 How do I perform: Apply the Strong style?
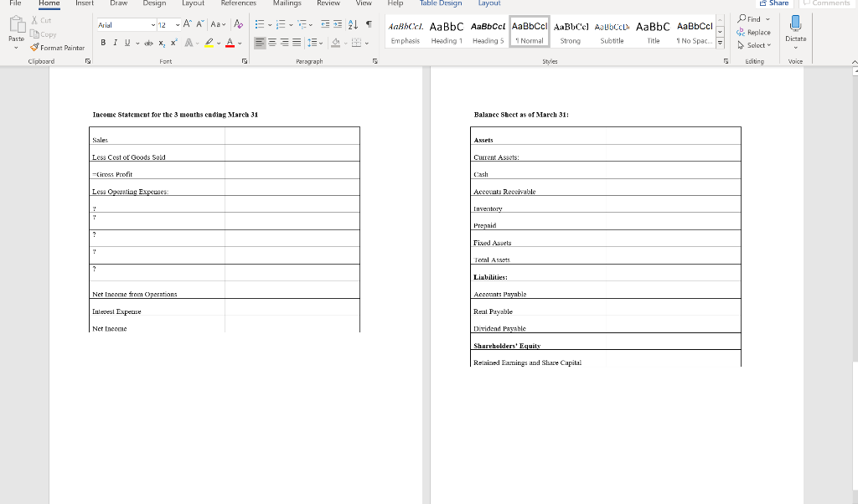(571, 33)
